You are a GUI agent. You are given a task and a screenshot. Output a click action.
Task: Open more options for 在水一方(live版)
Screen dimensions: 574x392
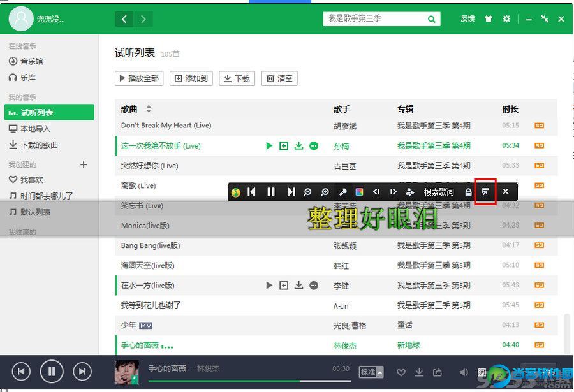coord(314,285)
